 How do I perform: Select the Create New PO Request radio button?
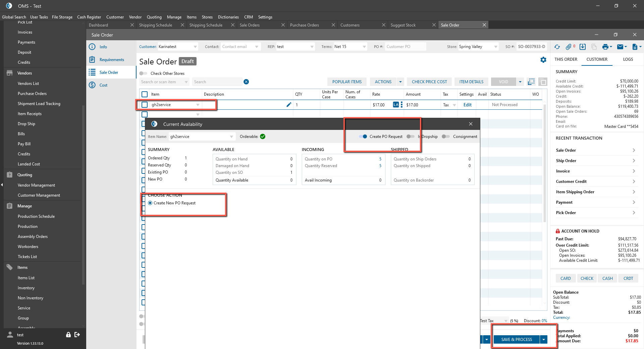(150, 203)
